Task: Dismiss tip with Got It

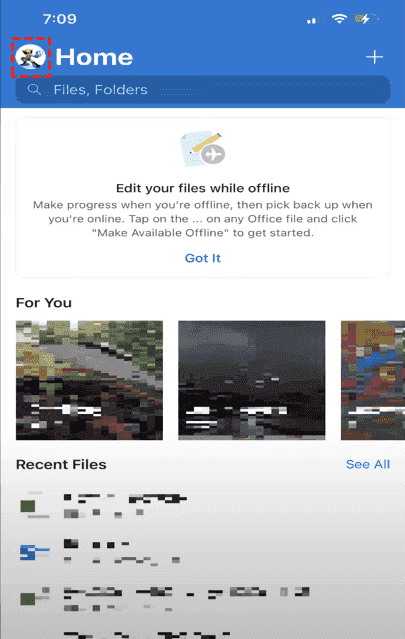Action: click(202, 258)
